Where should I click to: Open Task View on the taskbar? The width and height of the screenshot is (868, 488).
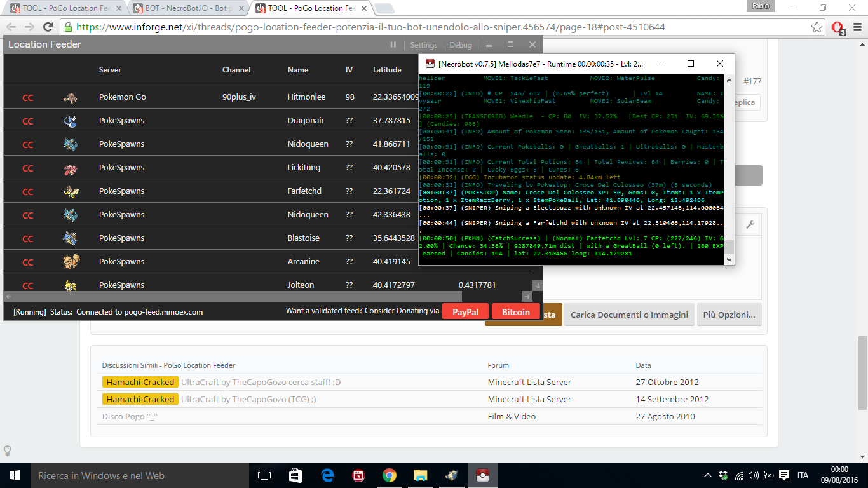[x=264, y=475]
